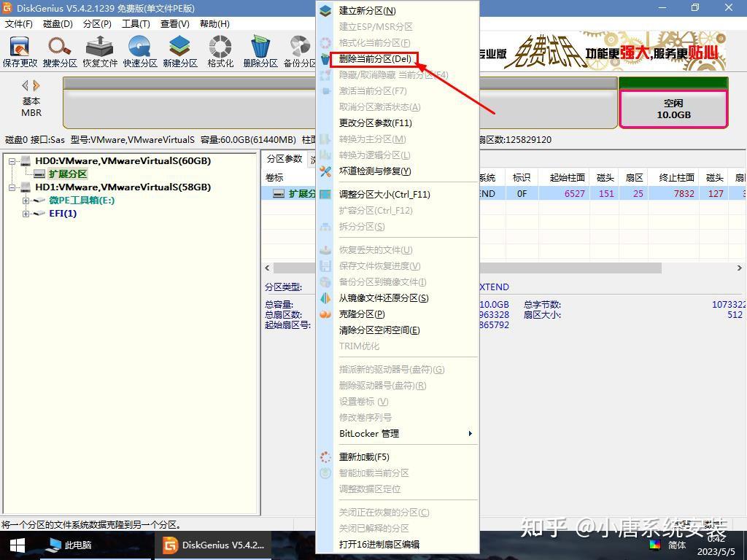This screenshot has height=560, width=747.
Task: Click the HD1 disk drive icon
Action: [x=26, y=187]
